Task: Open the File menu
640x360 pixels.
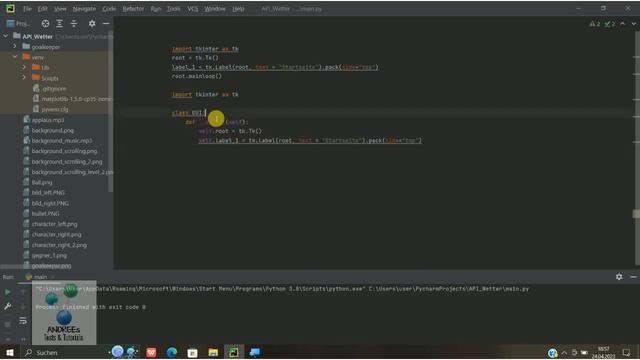Action: pyautogui.click(x=27, y=9)
